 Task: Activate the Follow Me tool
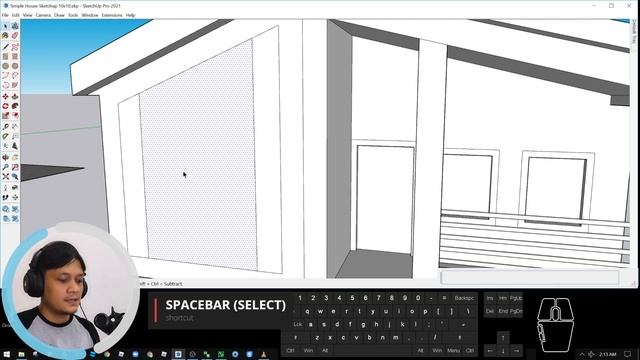(x=15, y=106)
